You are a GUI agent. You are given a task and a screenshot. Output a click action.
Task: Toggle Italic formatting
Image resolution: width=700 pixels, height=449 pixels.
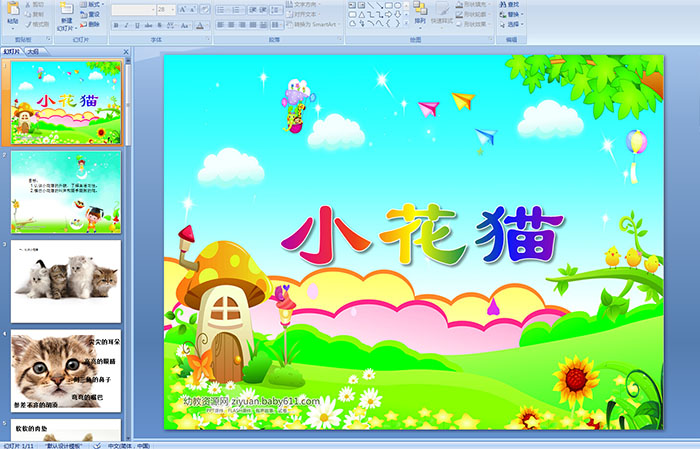pos(126,25)
